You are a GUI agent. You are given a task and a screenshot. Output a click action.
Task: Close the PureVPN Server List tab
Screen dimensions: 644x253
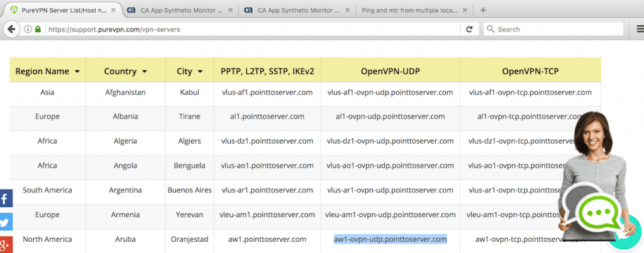(x=113, y=10)
